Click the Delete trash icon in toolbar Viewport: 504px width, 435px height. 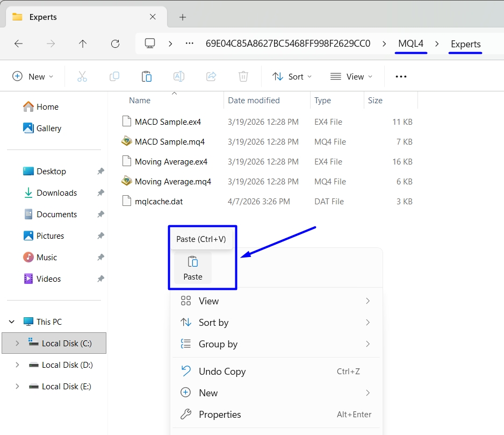point(243,76)
